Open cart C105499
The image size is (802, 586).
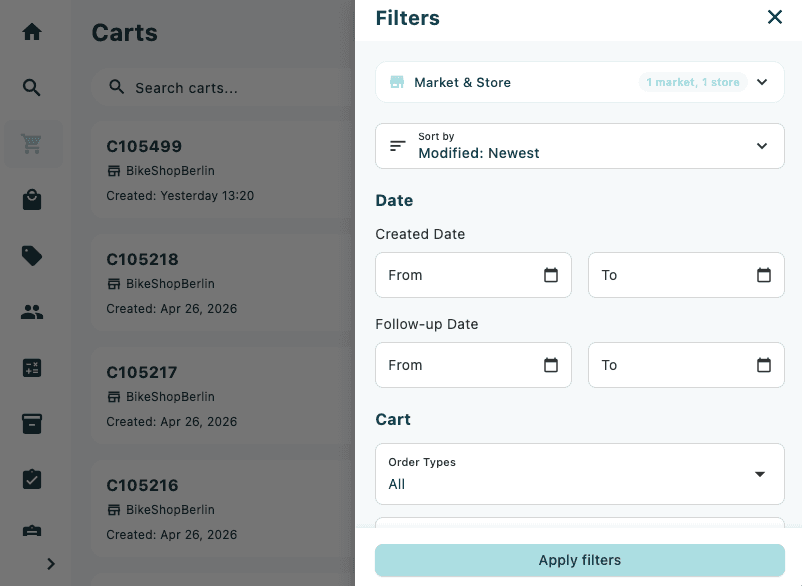click(x=224, y=170)
